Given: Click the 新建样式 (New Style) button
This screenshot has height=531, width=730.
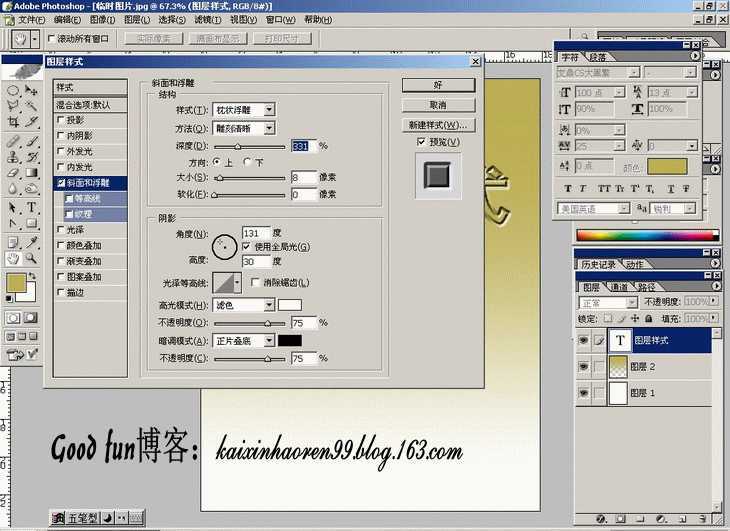Looking at the screenshot, I should (x=438, y=125).
